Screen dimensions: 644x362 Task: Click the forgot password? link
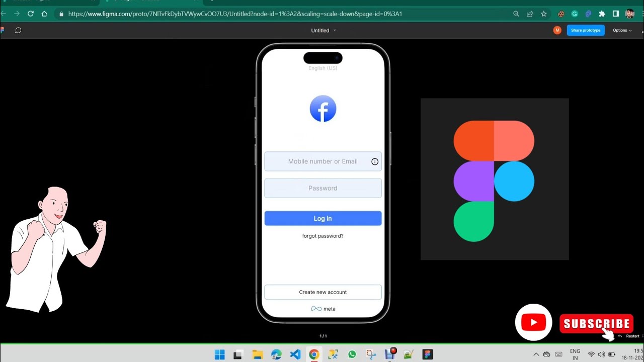click(x=323, y=236)
